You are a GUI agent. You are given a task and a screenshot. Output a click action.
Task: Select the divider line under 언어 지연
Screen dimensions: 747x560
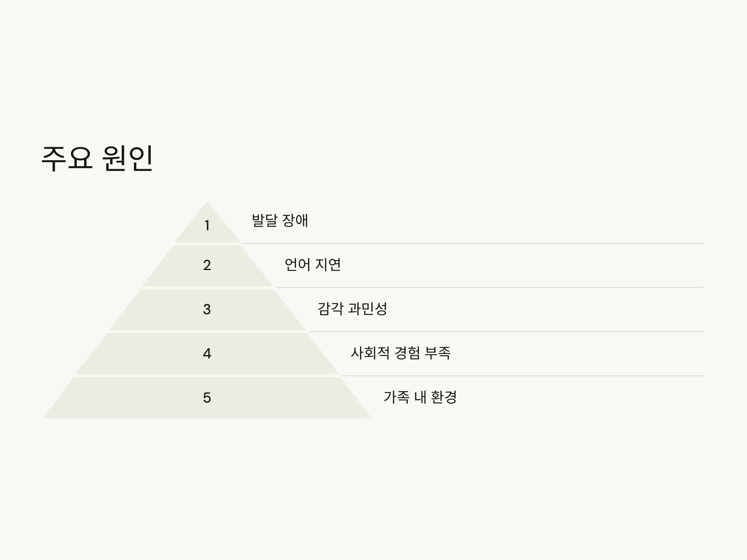click(x=489, y=287)
